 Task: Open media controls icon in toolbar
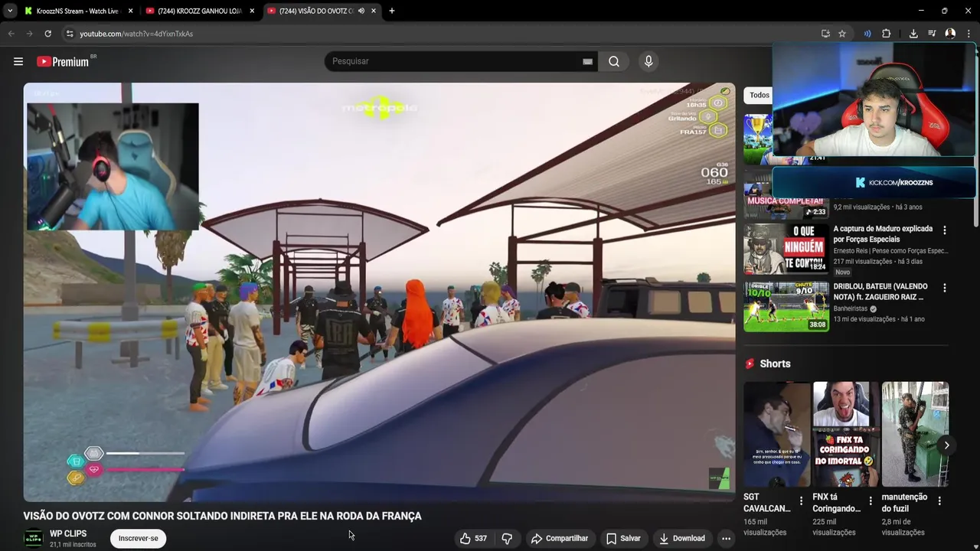point(932,34)
